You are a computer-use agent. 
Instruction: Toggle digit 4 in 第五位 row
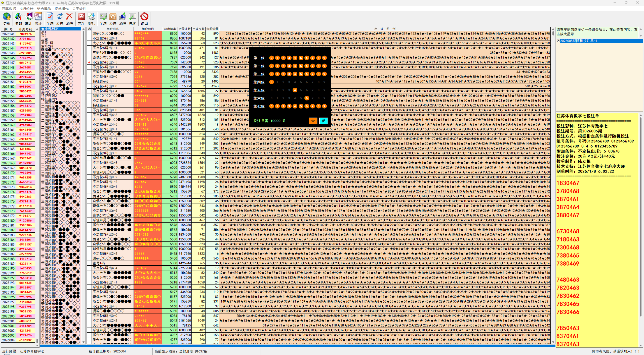tap(295, 90)
